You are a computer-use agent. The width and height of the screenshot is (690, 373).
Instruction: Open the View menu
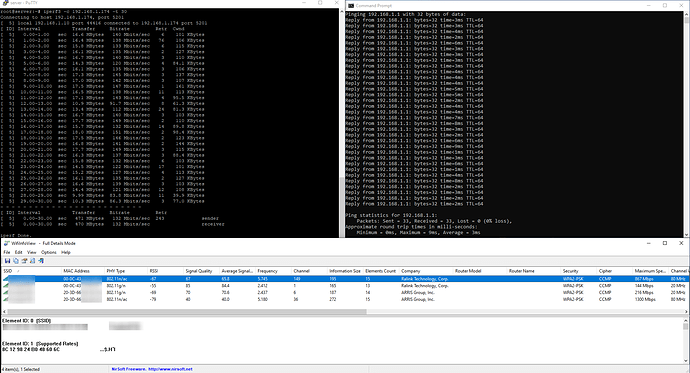click(x=32, y=252)
